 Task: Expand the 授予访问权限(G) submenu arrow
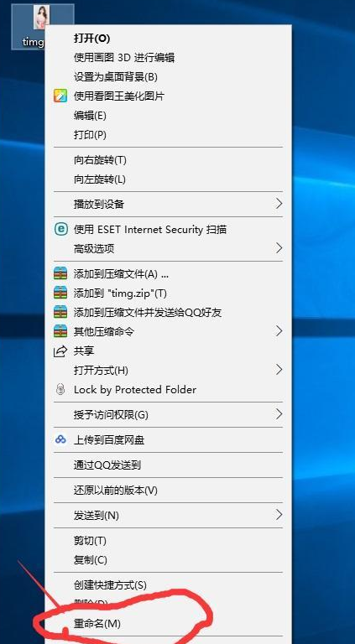[x=279, y=414]
